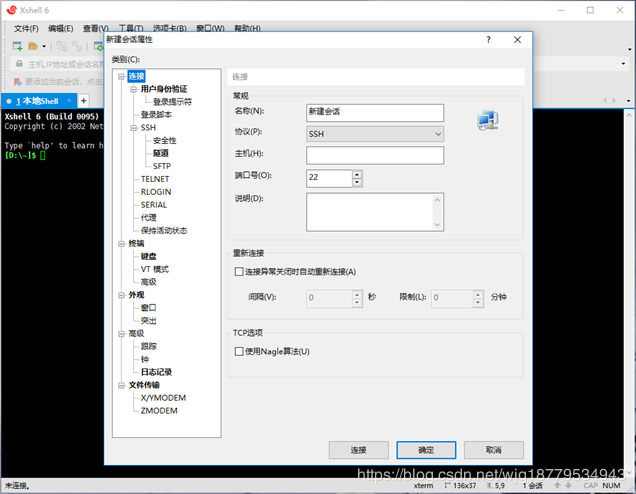636x494 pixels.
Task: Click the question mark help icon in dialog title
Action: 488,40
